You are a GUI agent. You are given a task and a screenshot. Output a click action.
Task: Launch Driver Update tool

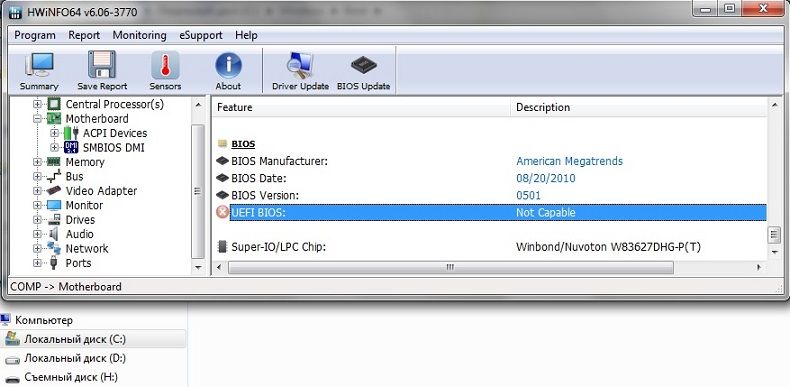[x=300, y=72]
